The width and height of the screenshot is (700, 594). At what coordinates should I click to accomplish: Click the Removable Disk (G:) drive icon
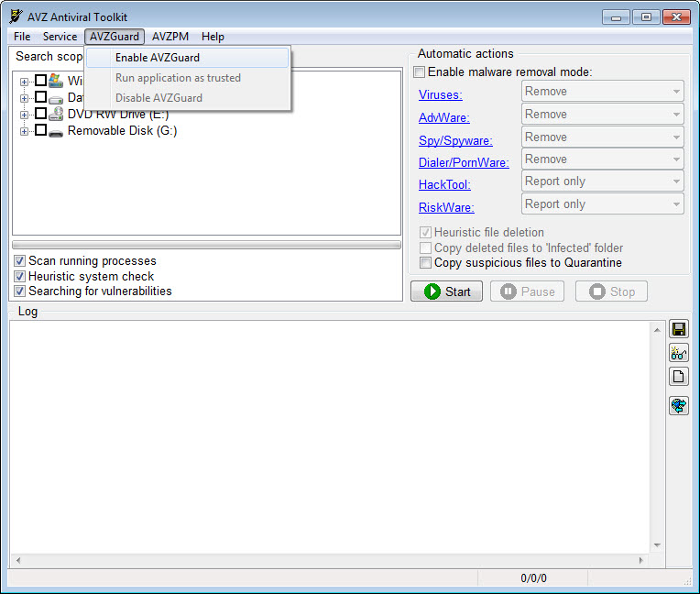[x=56, y=133]
